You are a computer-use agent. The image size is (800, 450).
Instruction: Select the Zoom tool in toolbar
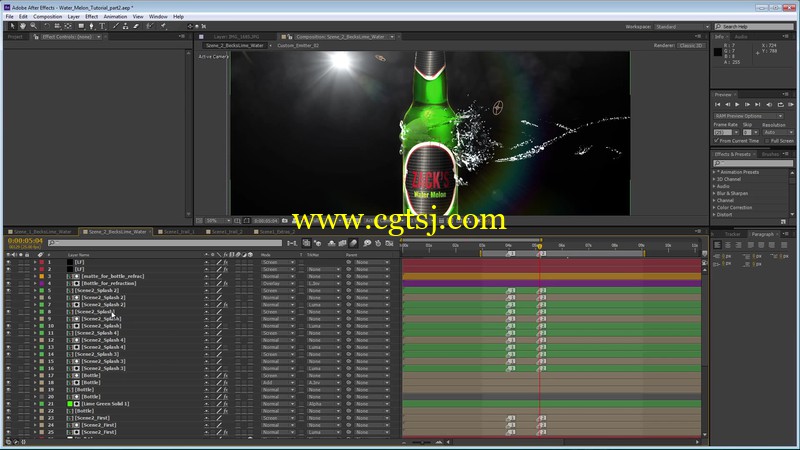click(33, 26)
